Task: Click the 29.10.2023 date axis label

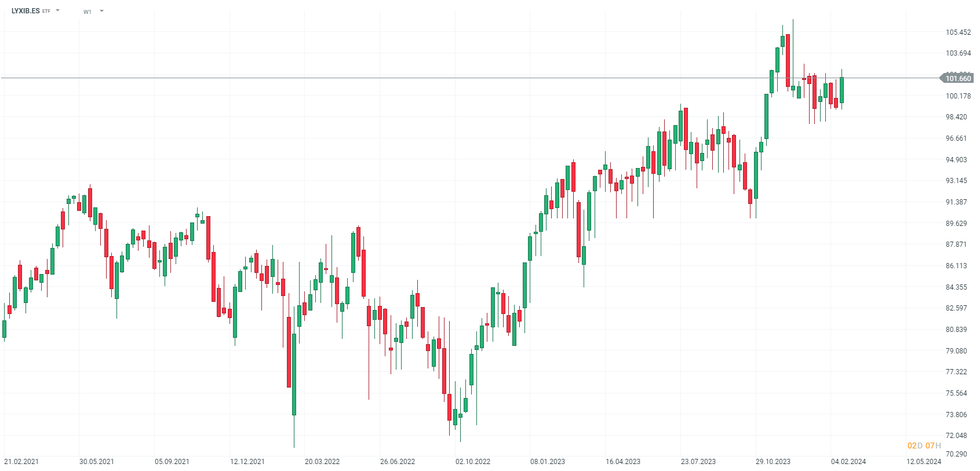Action: [773, 462]
